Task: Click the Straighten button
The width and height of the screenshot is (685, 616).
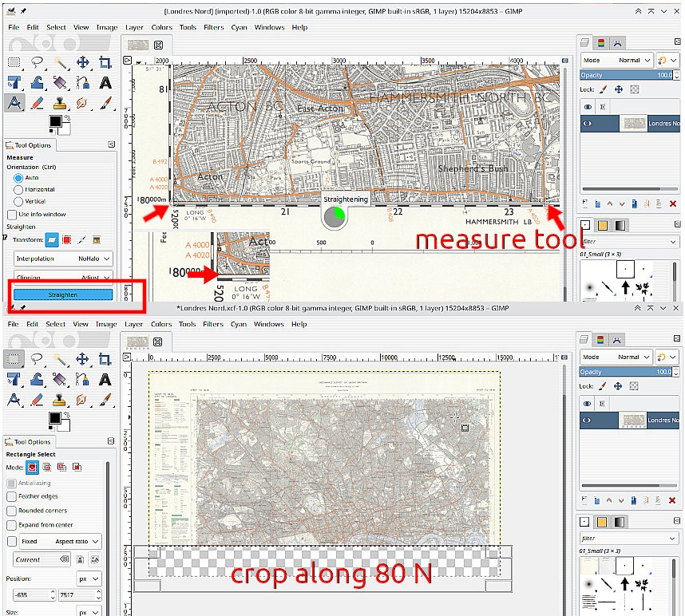Action: (x=62, y=294)
